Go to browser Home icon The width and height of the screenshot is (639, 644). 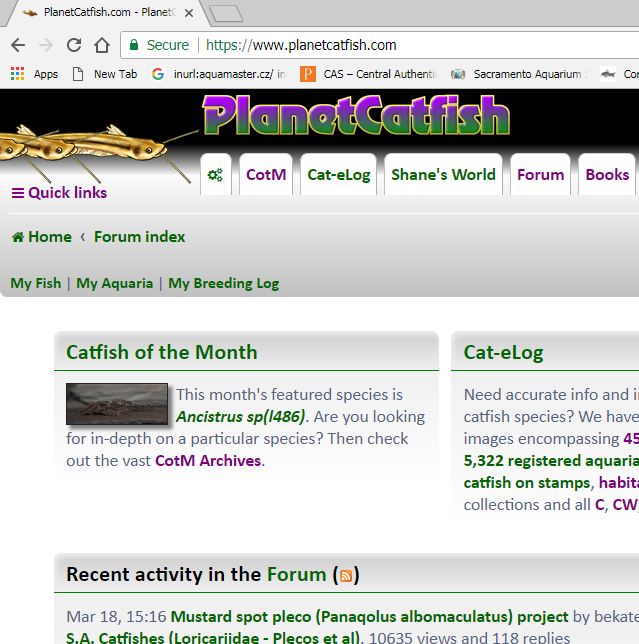click(x=102, y=45)
